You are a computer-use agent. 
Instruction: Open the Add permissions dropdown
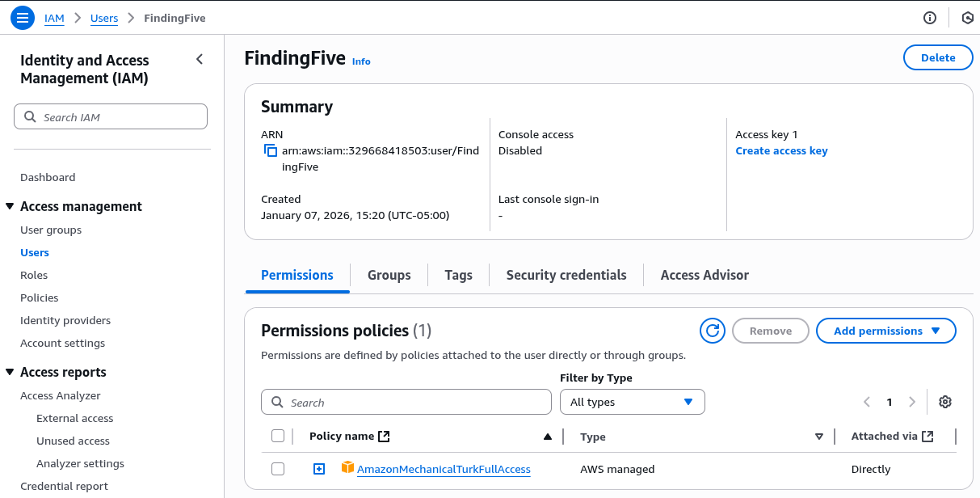point(885,331)
